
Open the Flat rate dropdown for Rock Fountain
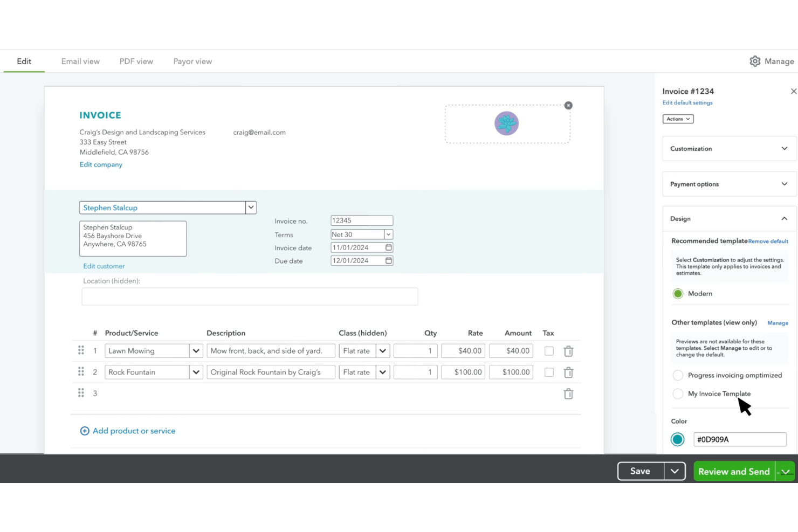pyautogui.click(x=382, y=372)
